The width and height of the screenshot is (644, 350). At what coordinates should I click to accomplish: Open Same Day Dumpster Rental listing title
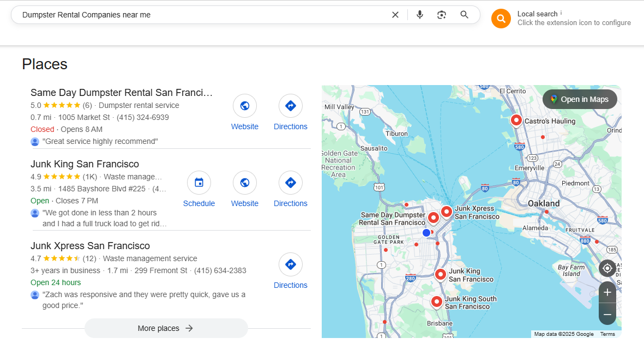pyautogui.click(x=121, y=92)
